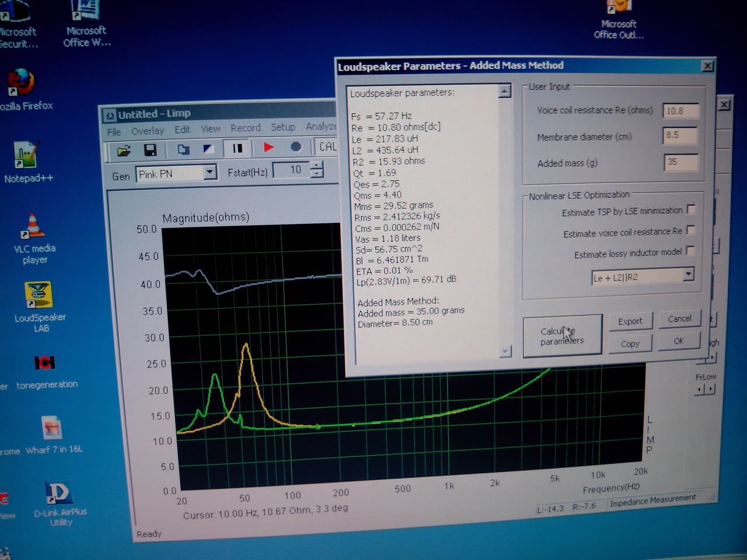747x560 pixels.
Task: Open D-Link AirPlus Utility desktop icon
Action: pos(60,504)
